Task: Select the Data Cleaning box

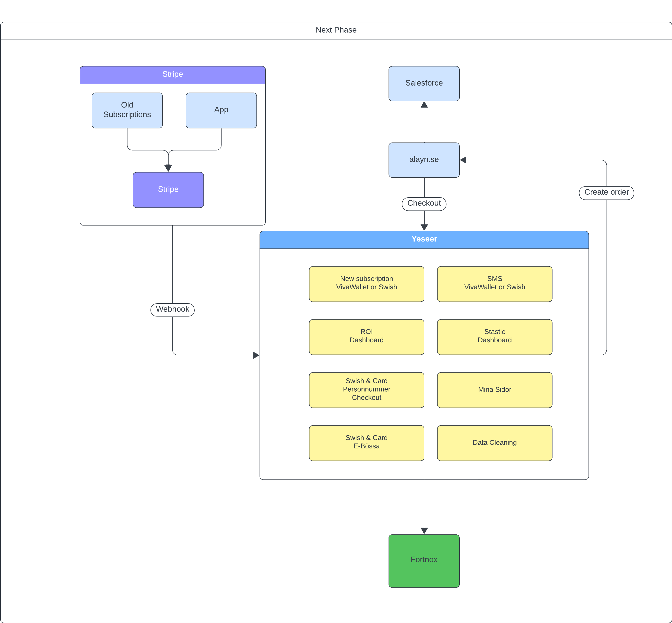Action: tap(495, 443)
